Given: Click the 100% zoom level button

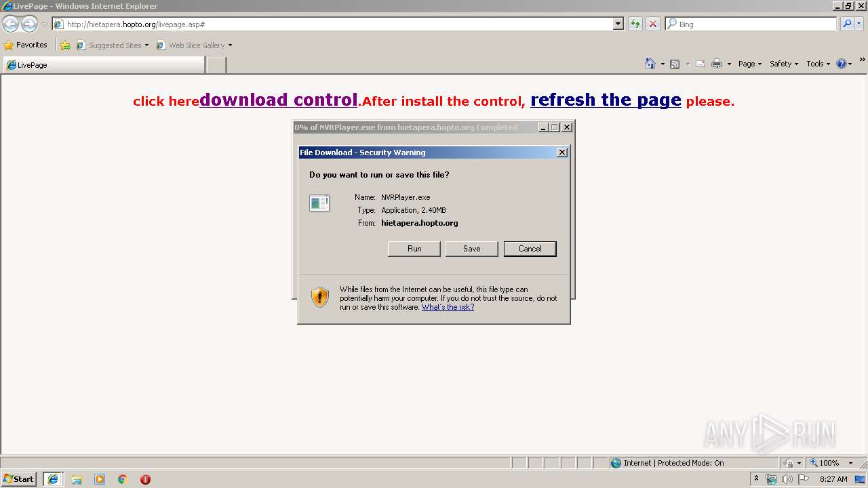Looking at the screenshot, I should [824, 463].
